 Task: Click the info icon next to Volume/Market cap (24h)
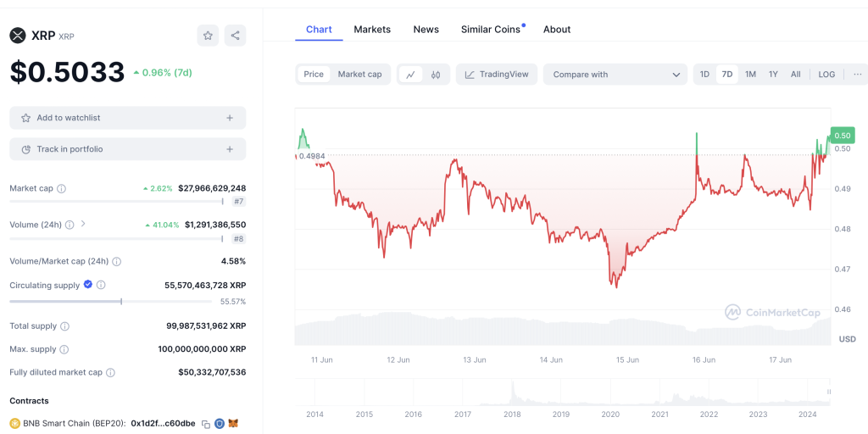(117, 261)
